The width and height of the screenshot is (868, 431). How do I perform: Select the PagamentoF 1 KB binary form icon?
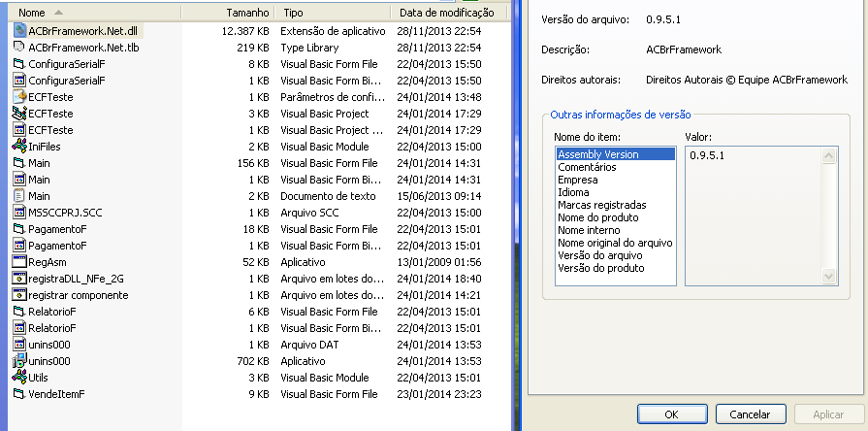pyautogui.click(x=19, y=245)
